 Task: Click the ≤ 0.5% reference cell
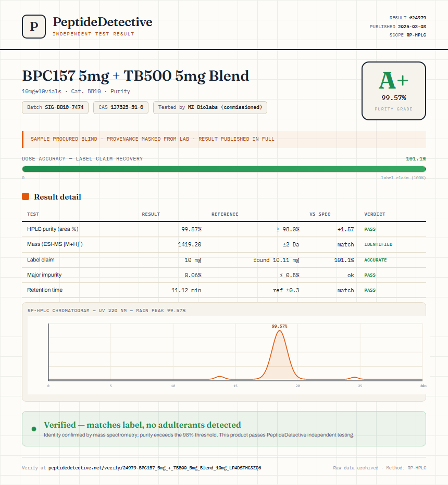click(x=289, y=275)
